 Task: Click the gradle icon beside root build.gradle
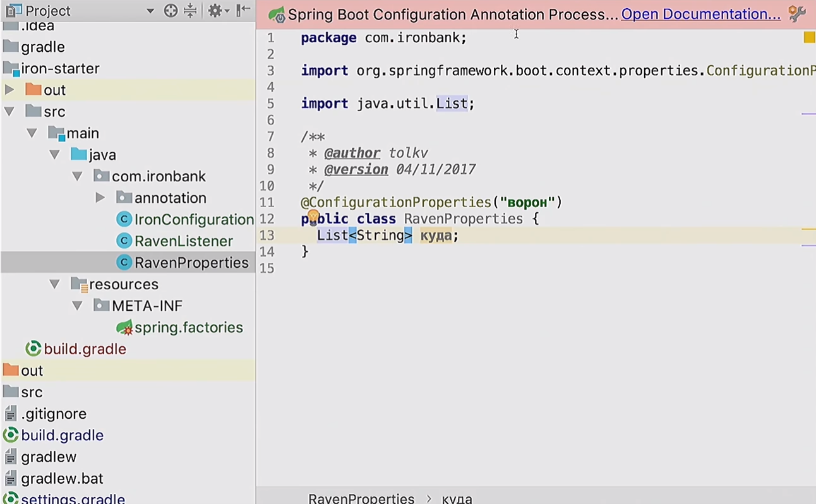coord(11,436)
